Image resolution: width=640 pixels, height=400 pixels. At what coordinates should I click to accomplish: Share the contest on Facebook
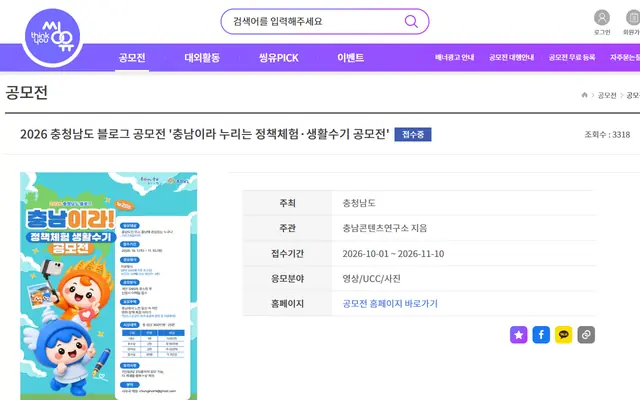pos(541,335)
